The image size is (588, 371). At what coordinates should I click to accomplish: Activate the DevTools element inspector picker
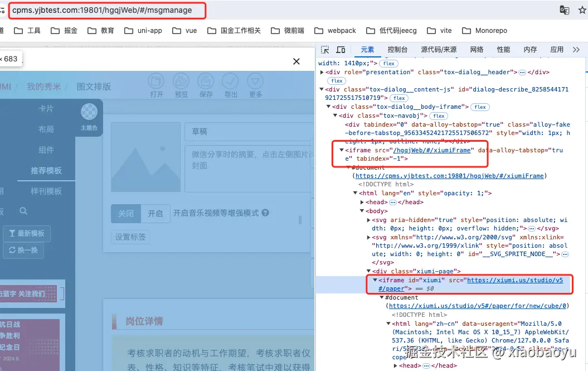pos(325,50)
